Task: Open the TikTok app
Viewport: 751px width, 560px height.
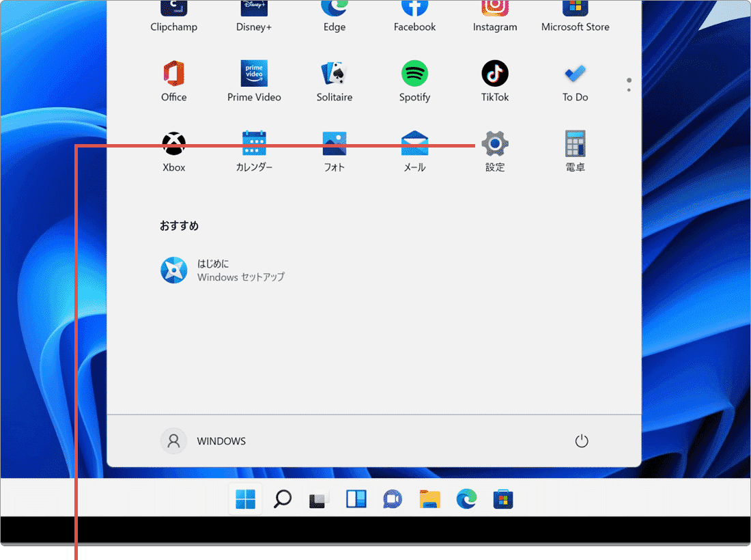Action: pos(495,81)
